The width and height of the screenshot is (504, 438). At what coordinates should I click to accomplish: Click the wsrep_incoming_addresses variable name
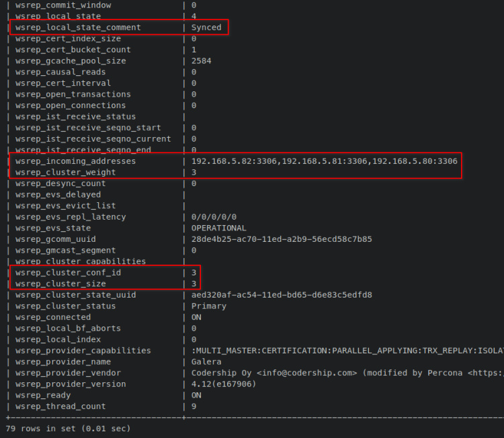coord(75,161)
